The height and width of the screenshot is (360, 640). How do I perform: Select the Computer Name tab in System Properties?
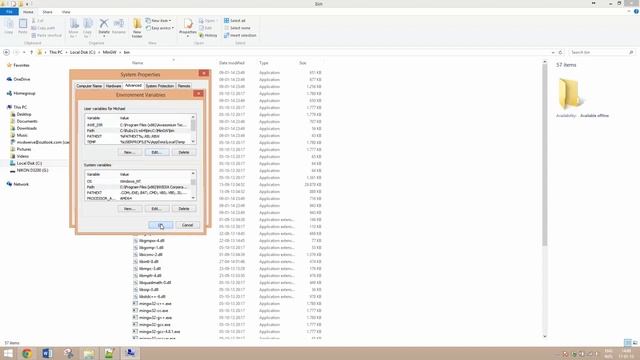[89, 86]
